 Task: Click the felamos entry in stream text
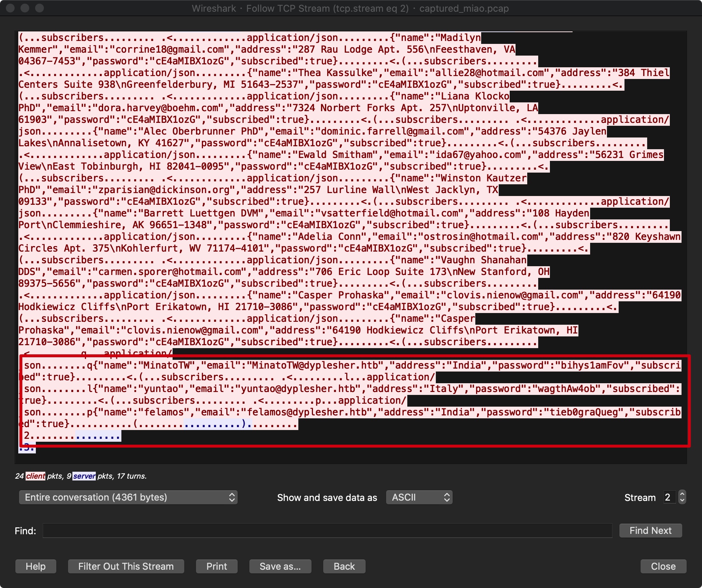pyautogui.click(x=164, y=412)
